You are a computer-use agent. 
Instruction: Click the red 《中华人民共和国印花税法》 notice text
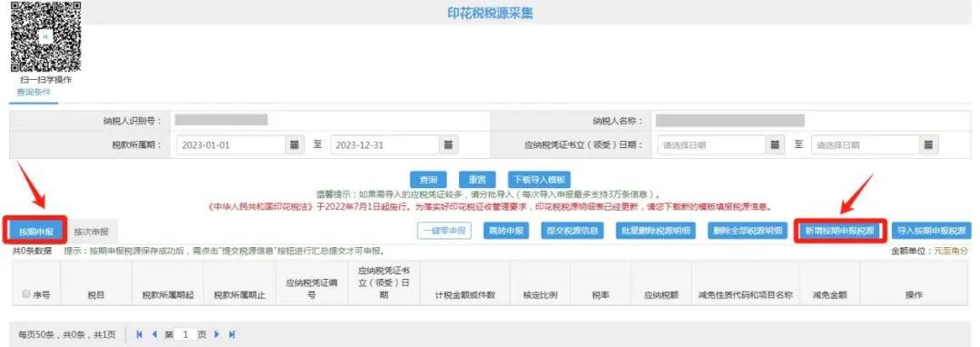[x=489, y=206]
